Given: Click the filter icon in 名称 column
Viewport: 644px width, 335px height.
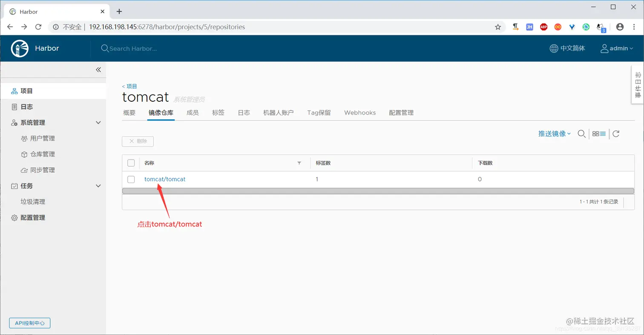Looking at the screenshot, I should pos(299,163).
